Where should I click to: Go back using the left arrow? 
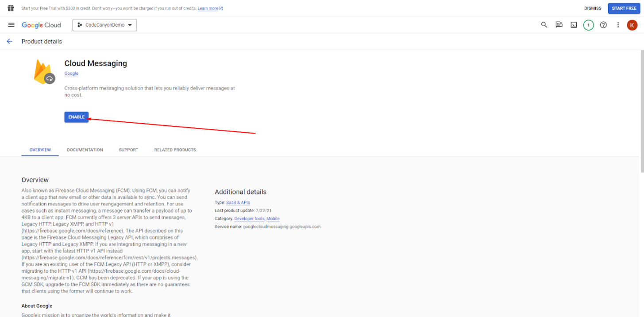coord(10,42)
